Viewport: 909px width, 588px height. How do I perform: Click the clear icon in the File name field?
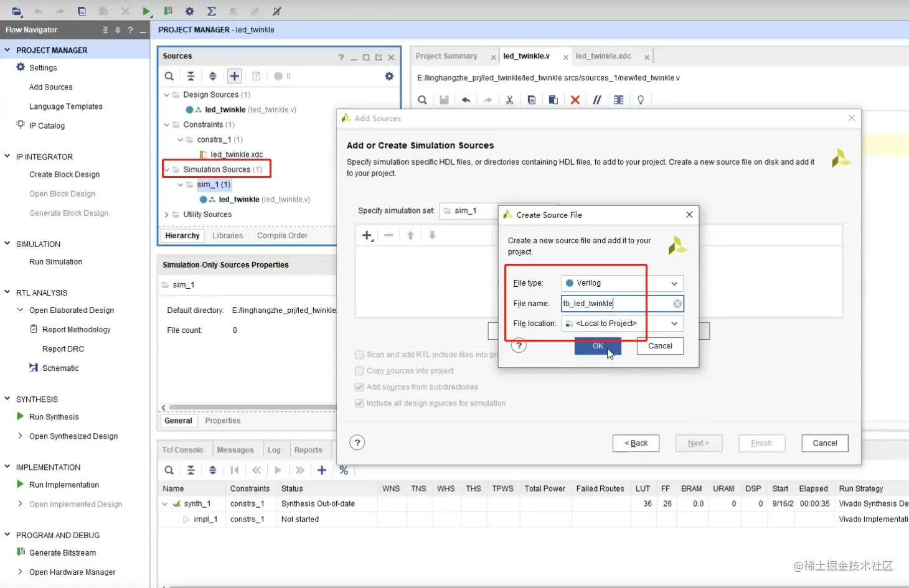coord(677,304)
